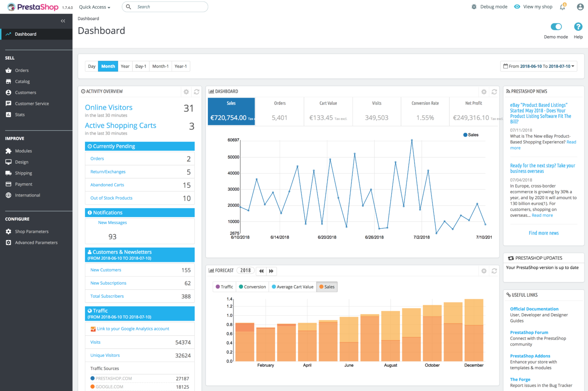Image resolution: width=588 pixels, height=391 pixels.
Task: Link your Google Analytics account
Action: [x=133, y=329]
